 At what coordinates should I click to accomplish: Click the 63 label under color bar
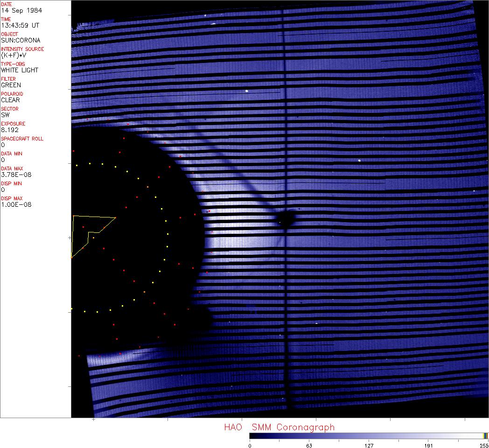(309, 445)
